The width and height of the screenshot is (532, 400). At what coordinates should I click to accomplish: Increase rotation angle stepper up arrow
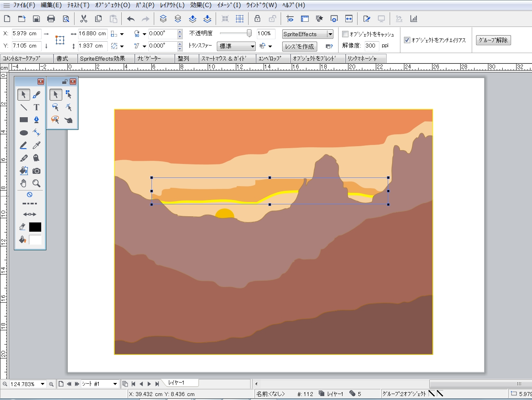pyautogui.click(x=180, y=32)
